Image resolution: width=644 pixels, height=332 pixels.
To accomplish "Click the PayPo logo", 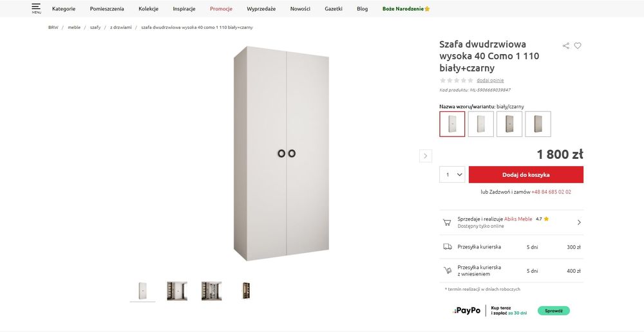I will point(468,311).
